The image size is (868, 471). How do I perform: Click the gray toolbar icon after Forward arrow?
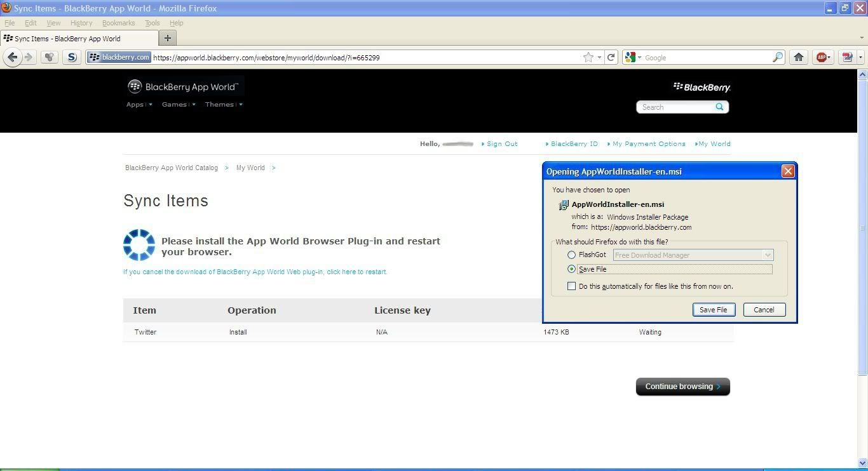point(50,57)
